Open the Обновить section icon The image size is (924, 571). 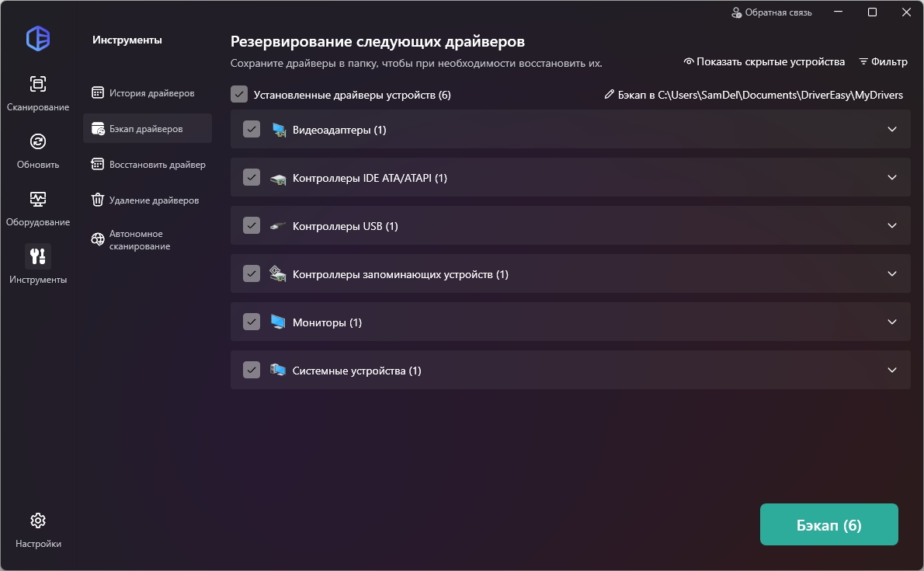coord(38,141)
